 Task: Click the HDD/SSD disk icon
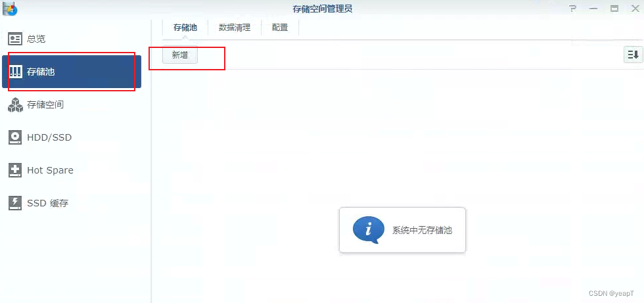(15, 137)
